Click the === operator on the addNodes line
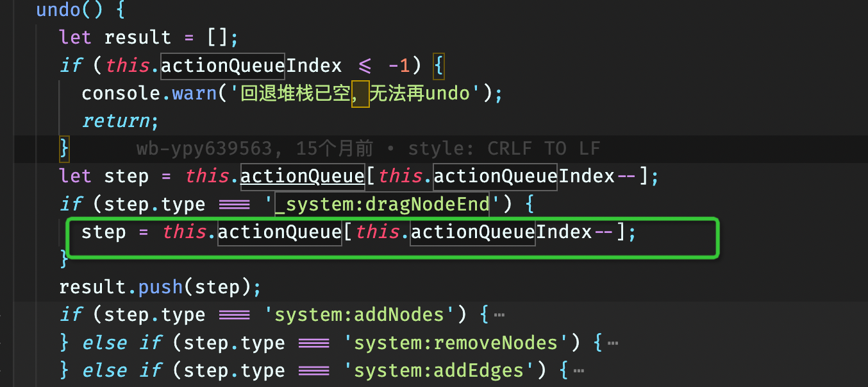Viewport: 868px width, 387px height. [235, 315]
